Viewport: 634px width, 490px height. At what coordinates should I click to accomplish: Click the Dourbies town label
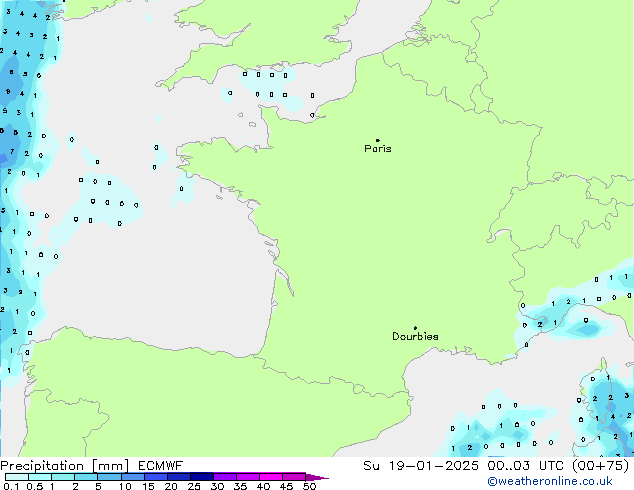[x=415, y=337]
